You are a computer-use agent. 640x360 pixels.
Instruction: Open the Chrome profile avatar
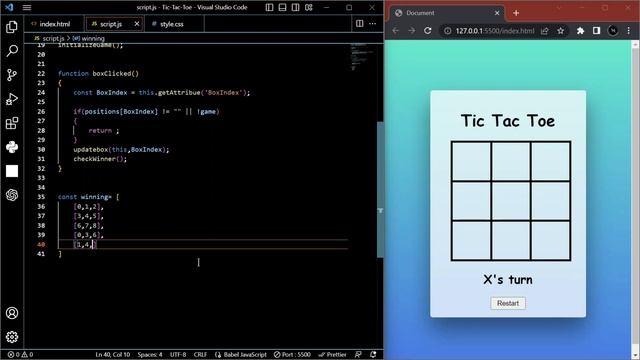(x=613, y=31)
